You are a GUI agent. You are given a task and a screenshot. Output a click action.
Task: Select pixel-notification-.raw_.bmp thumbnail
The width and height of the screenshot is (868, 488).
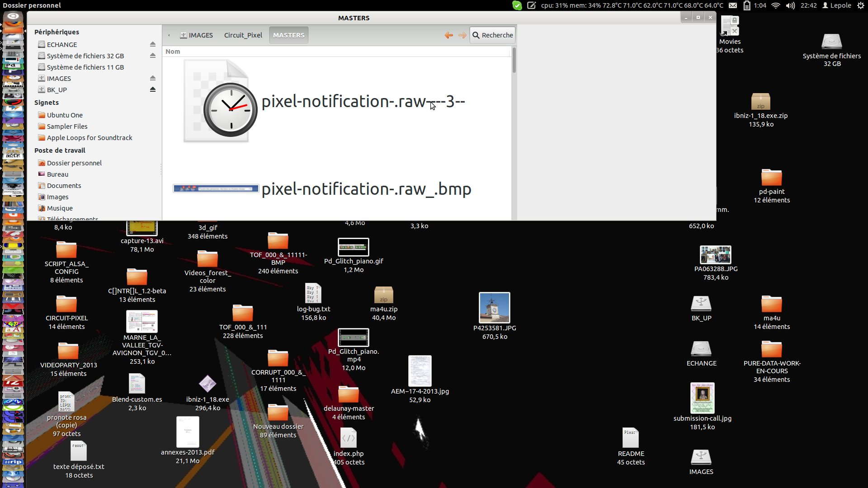(x=216, y=188)
